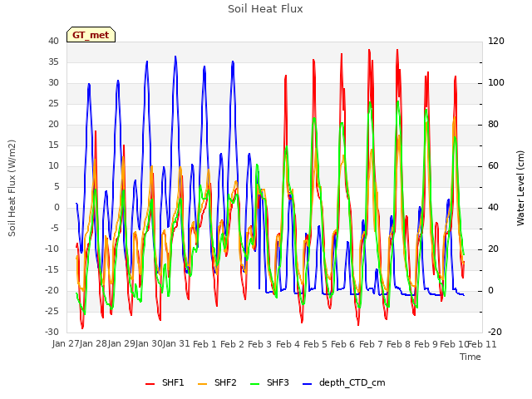Image resolution: width=532 pixels, height=399 pixels.
Task: Click the orange SHF2 legend swatch
Action: [202, 384]
